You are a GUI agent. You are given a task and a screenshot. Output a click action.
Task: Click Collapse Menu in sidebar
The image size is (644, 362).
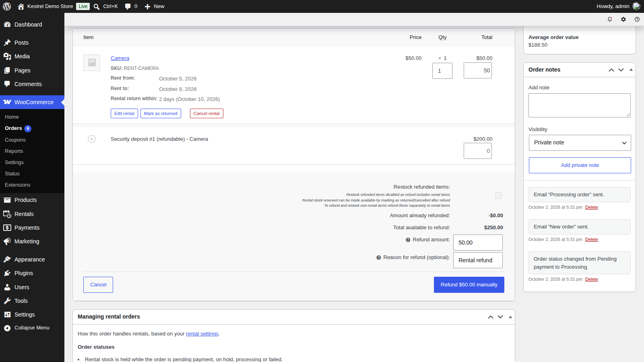(32, 328)
